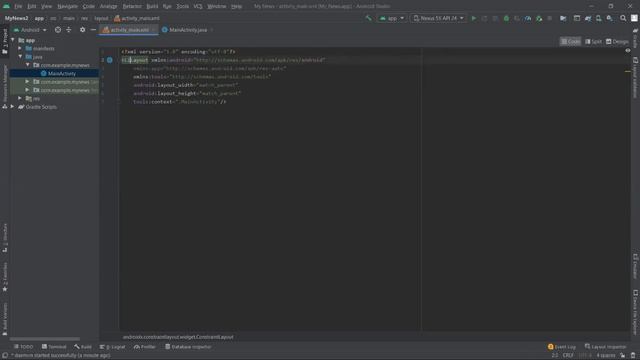The width and height of the screenshot is (640, 360).
Task: Click the MainActivity class icon in the tree
Action: click(44, 73)
